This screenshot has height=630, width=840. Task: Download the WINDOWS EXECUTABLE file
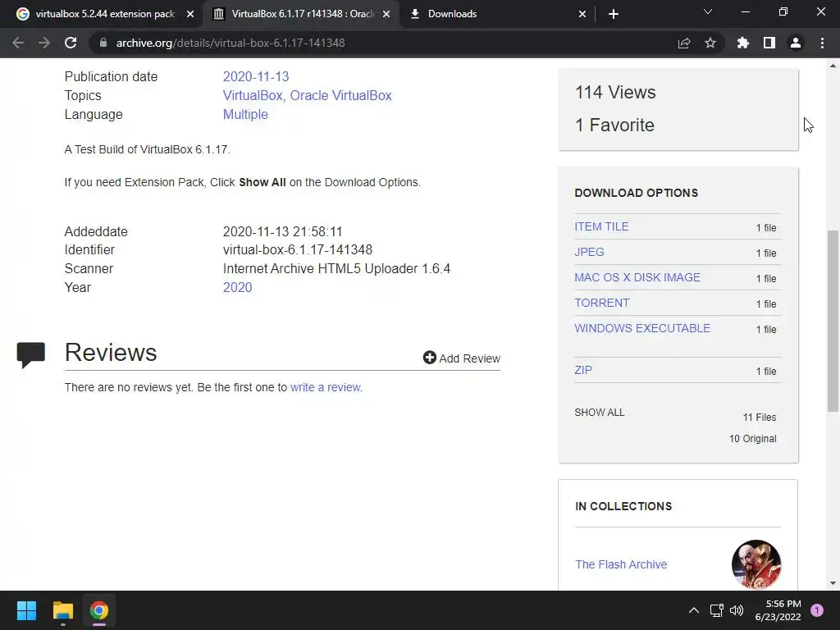point(642,328)
